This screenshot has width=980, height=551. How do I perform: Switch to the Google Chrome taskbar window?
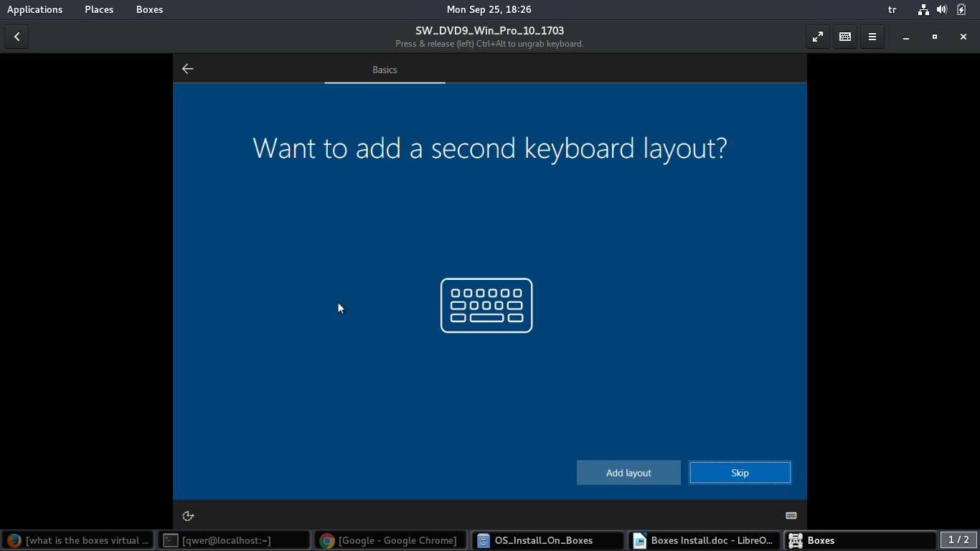tap(390, 540)
